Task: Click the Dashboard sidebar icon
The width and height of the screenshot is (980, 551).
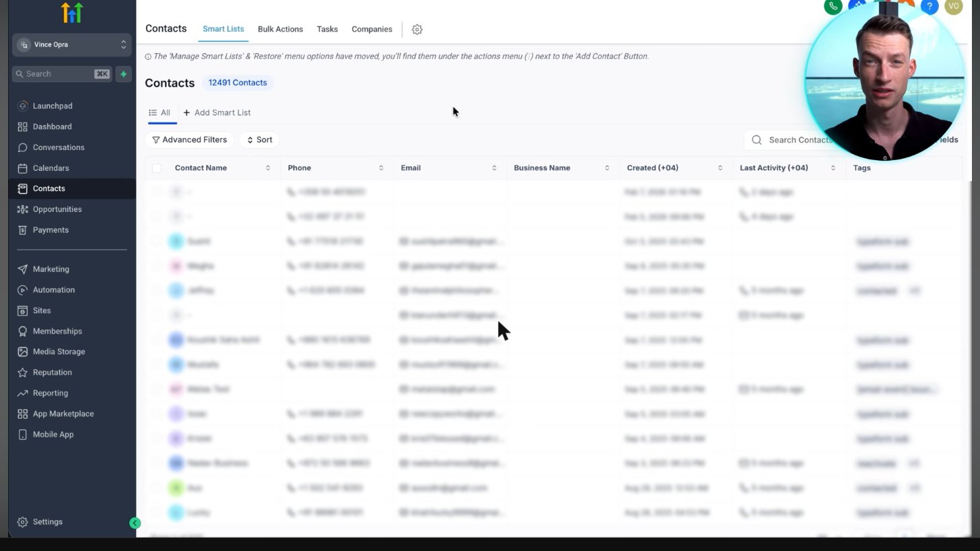Action: pos(23,126)
